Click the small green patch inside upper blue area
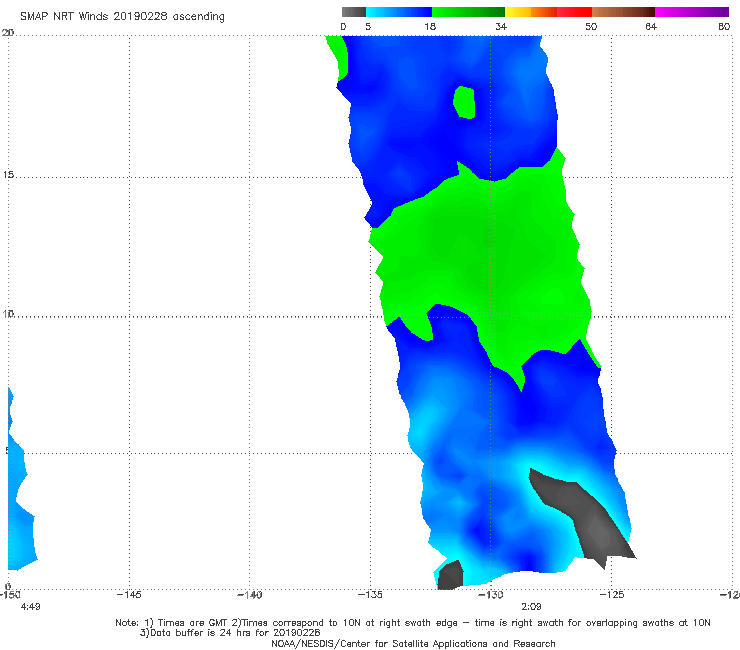 click(x=464, y=102)
